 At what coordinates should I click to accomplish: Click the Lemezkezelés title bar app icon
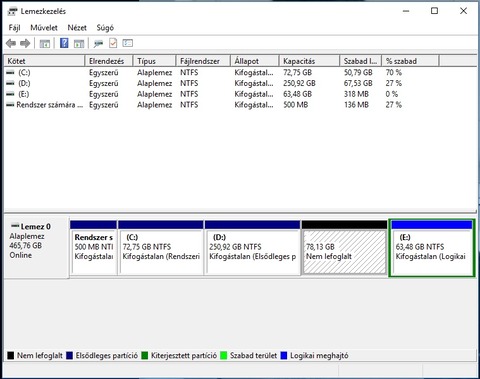coord(12,12)
